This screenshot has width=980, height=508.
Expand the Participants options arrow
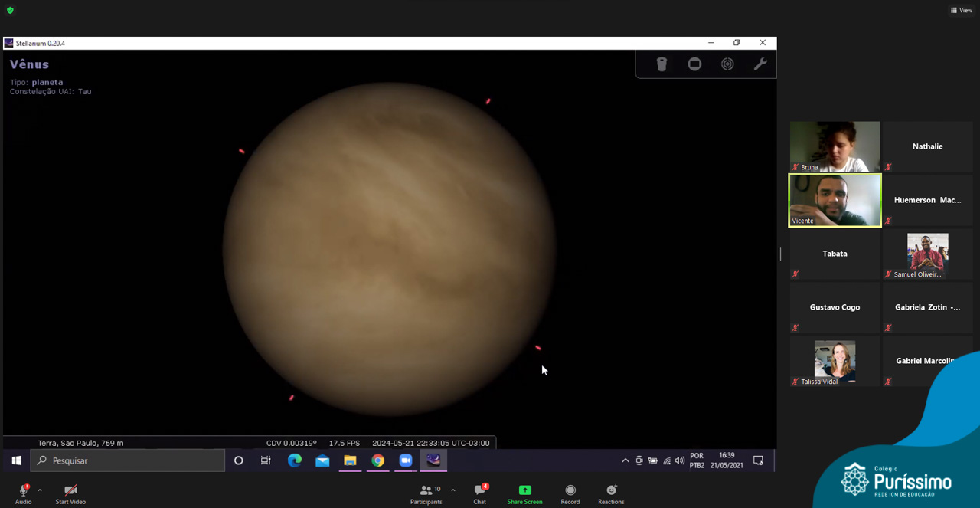pos(453,490)
